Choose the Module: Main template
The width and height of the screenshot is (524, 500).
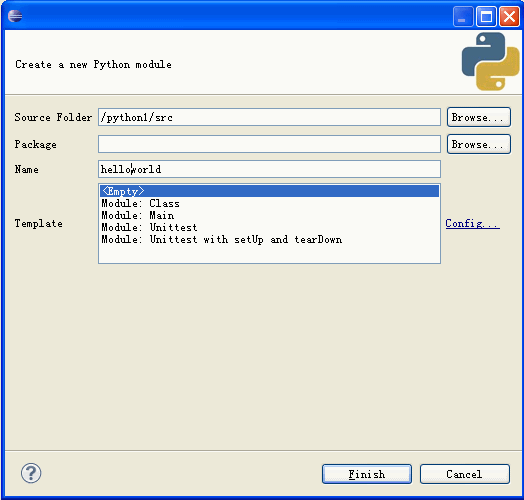pos(269,215)
